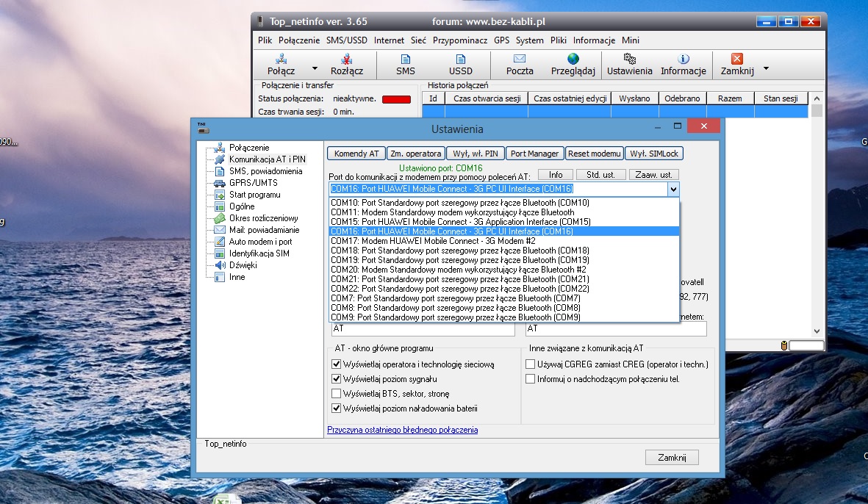Open the SMS/USSD menu
The height and width of the screenshot is (504, 868).
point(346,40)
